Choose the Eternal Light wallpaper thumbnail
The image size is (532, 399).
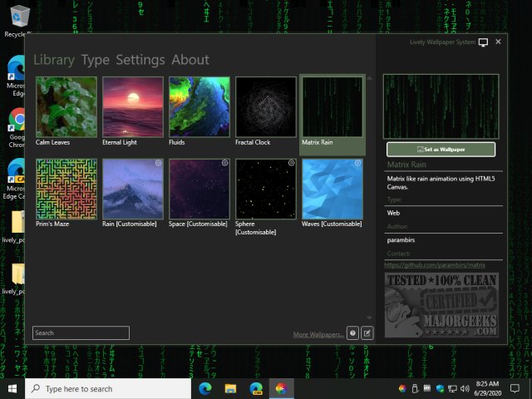[x=132, y=106]
